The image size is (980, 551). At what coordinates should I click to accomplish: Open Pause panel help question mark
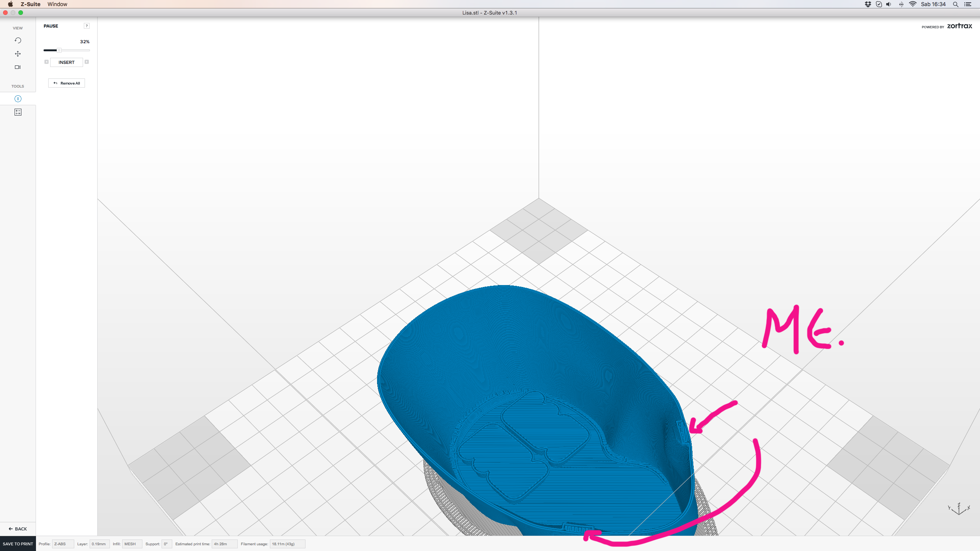pyautogui.click(x=87, y=26)
